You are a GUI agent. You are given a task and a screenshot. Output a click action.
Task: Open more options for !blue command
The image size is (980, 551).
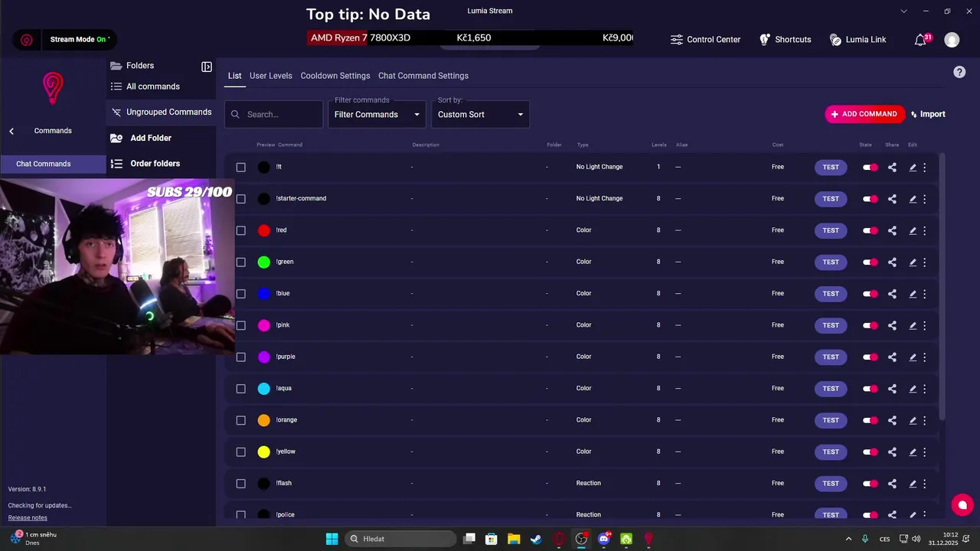click(924, 294)
